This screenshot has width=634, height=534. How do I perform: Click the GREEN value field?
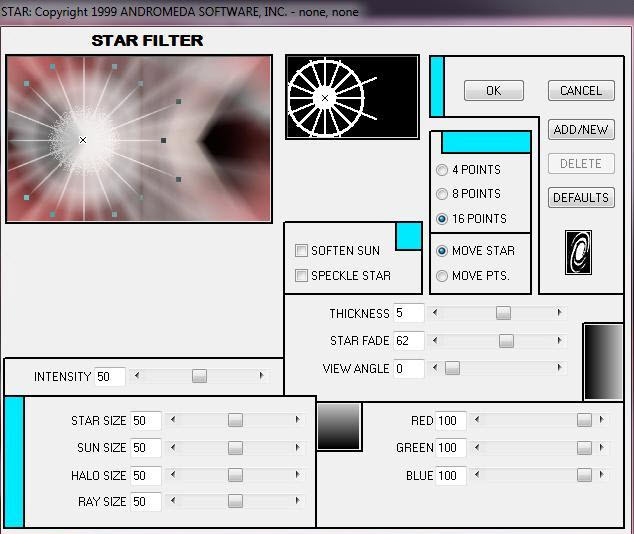[x=451, y=448]
